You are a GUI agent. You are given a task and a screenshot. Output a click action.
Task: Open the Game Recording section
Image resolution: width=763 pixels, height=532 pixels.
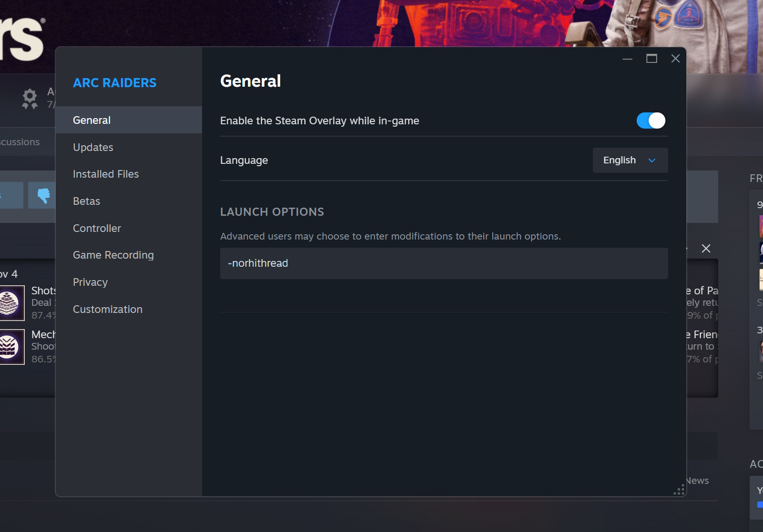tap(113, 255)
